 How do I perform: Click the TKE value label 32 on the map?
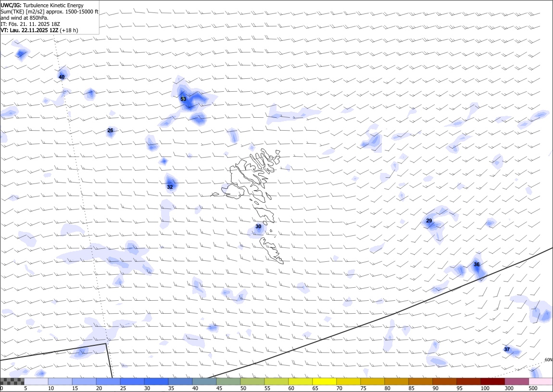170,187
